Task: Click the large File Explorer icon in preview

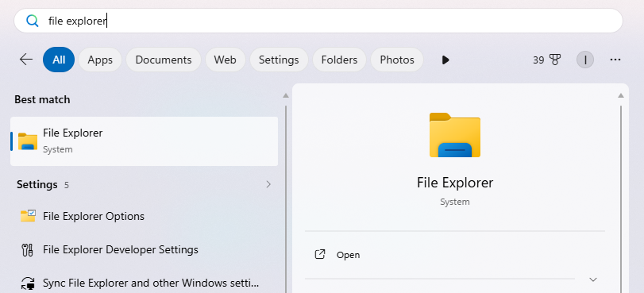Action: click(455, 135)
